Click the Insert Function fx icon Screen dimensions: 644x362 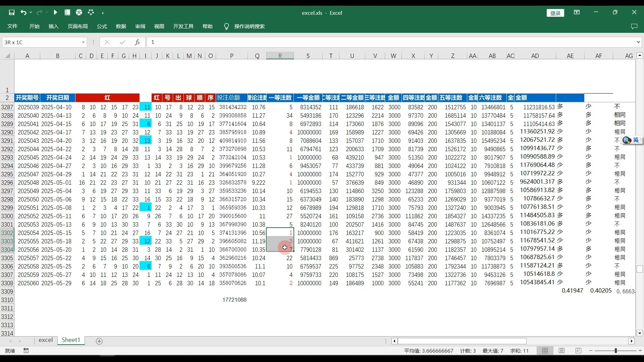[137, 42]
